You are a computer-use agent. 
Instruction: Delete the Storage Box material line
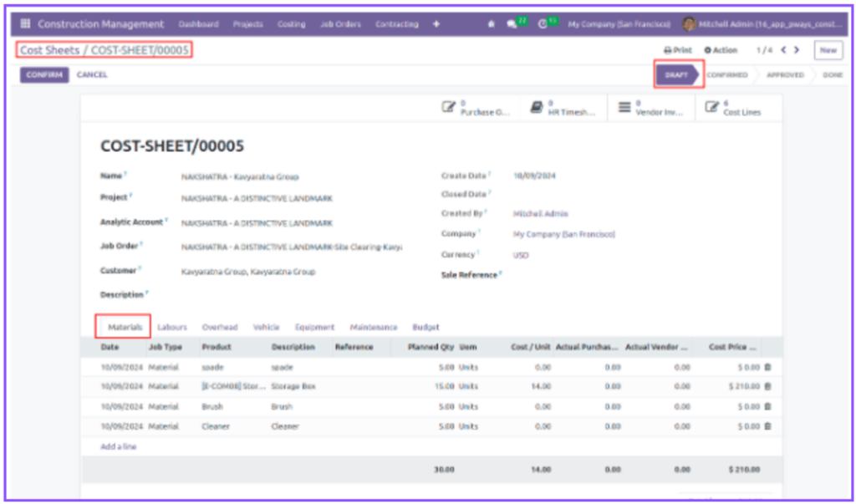tap(767, 387)
